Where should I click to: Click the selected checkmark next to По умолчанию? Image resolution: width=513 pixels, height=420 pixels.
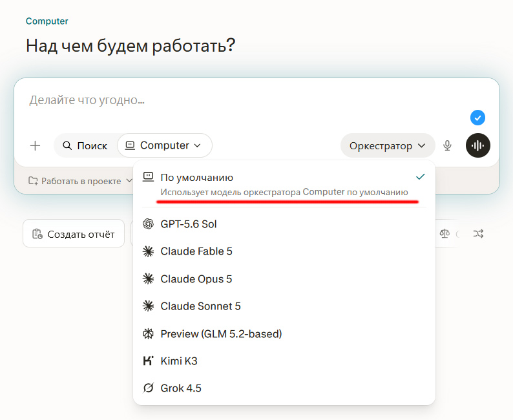(420, 177)
